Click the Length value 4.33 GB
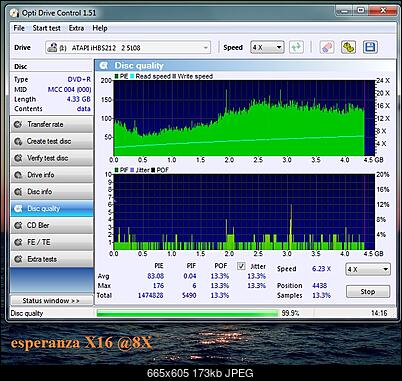The height and width of the screenshot is (381, 402). tap(78, 99)
